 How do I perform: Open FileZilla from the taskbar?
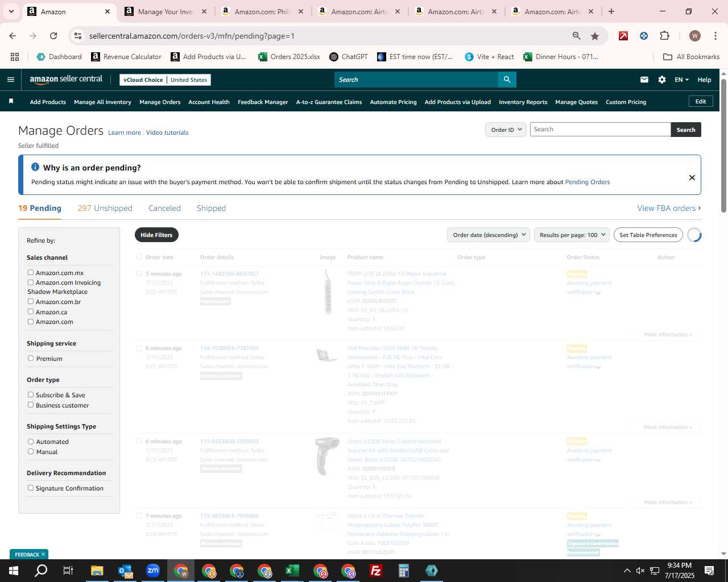[x=376, y=571]
